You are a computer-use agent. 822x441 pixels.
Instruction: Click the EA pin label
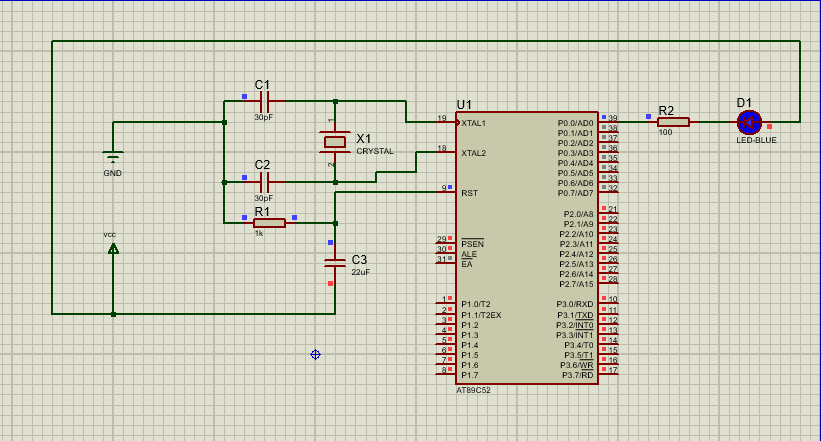(467, 264)
